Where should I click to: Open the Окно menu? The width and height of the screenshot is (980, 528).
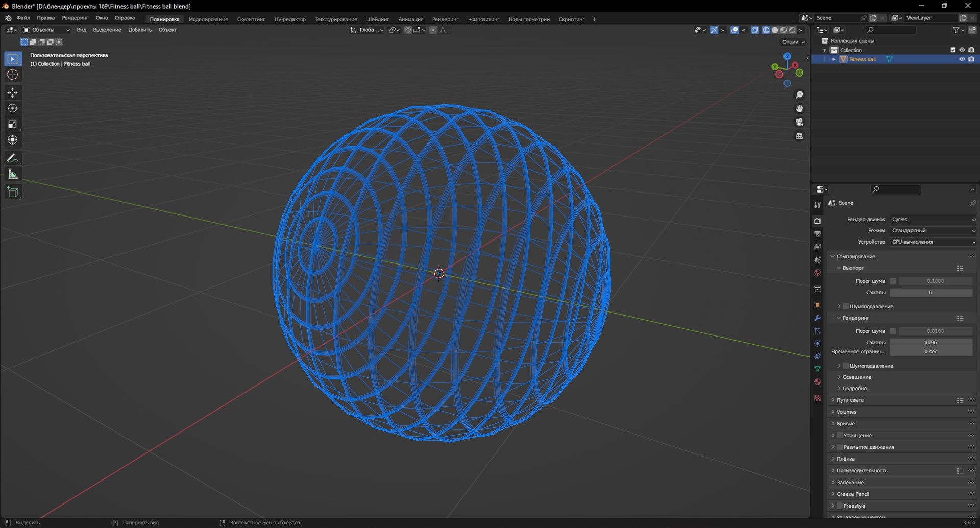[x=102, y=18]
